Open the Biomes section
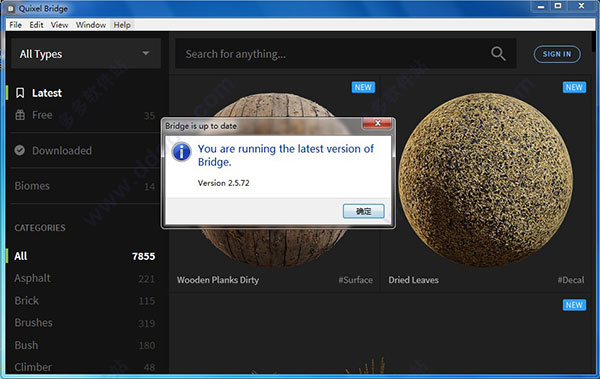The image size is (600, 379). pyautogui.click(x=84, y=186)
